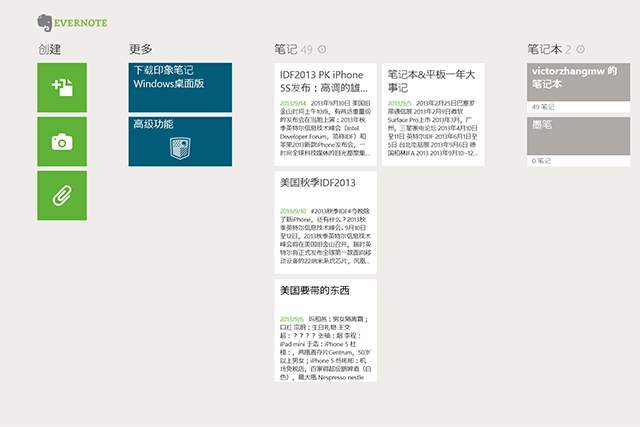Click the paperclip attachment tile
The height and width of the screenshot is (427, 640).
[x=62, y=196]
